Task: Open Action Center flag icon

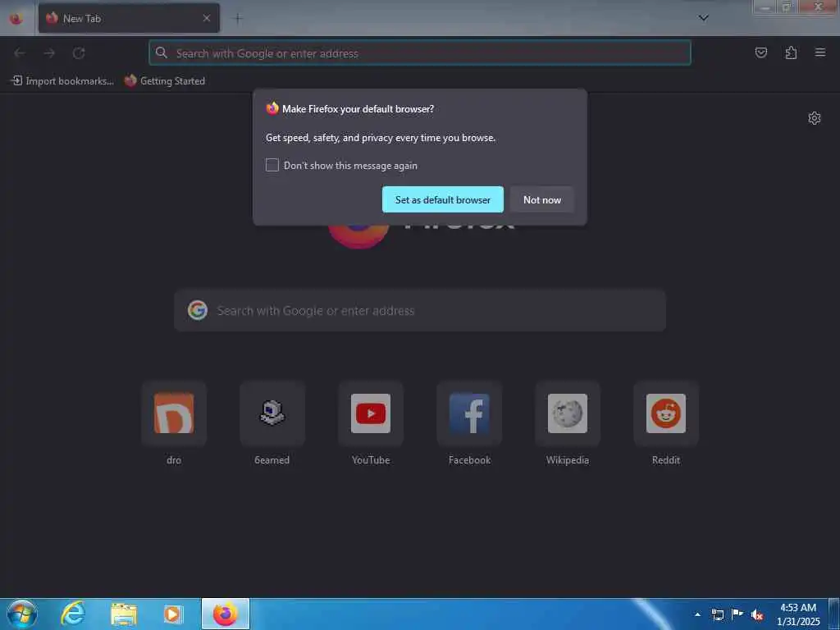Action: pyautogui.click(x=737, y=614)
